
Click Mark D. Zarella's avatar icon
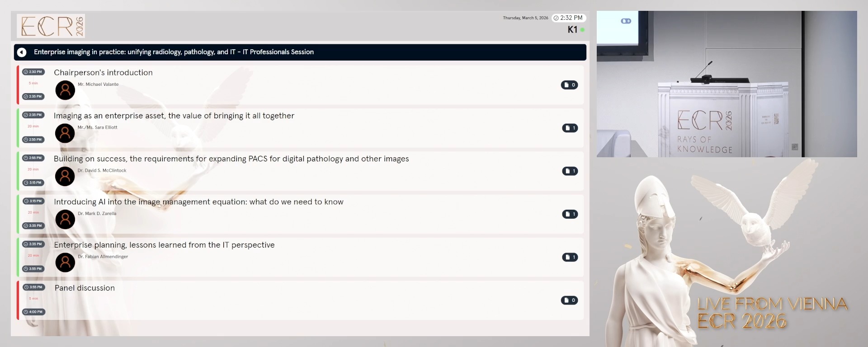[65, 219]
